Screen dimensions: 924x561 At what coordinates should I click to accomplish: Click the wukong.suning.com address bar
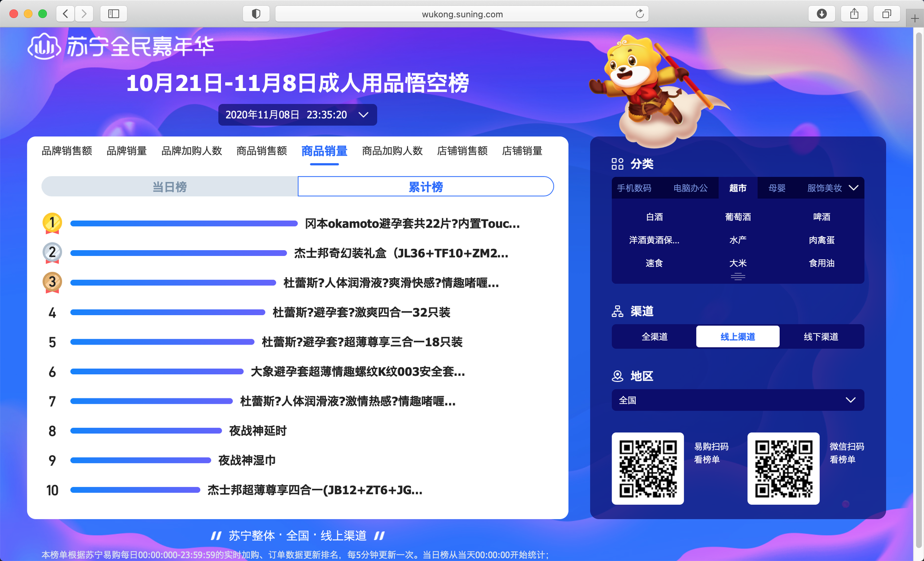click(x=462, y=14)
